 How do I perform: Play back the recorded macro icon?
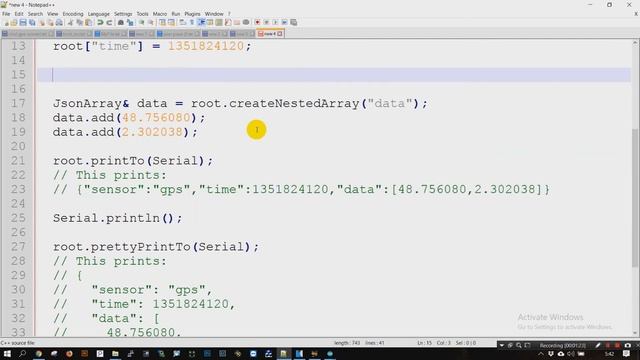275,22
